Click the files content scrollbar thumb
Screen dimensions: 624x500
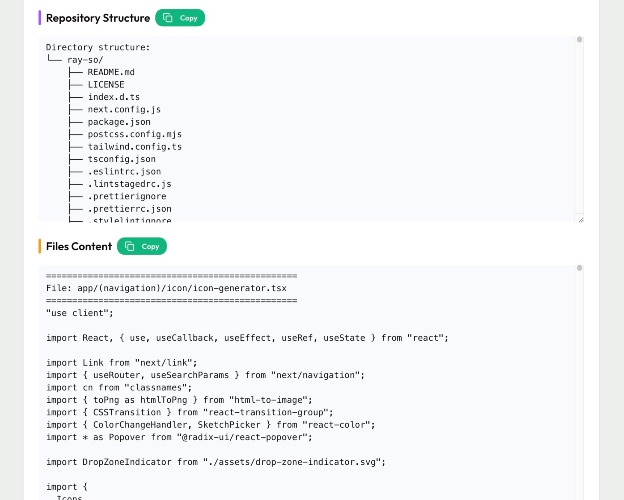579,268
